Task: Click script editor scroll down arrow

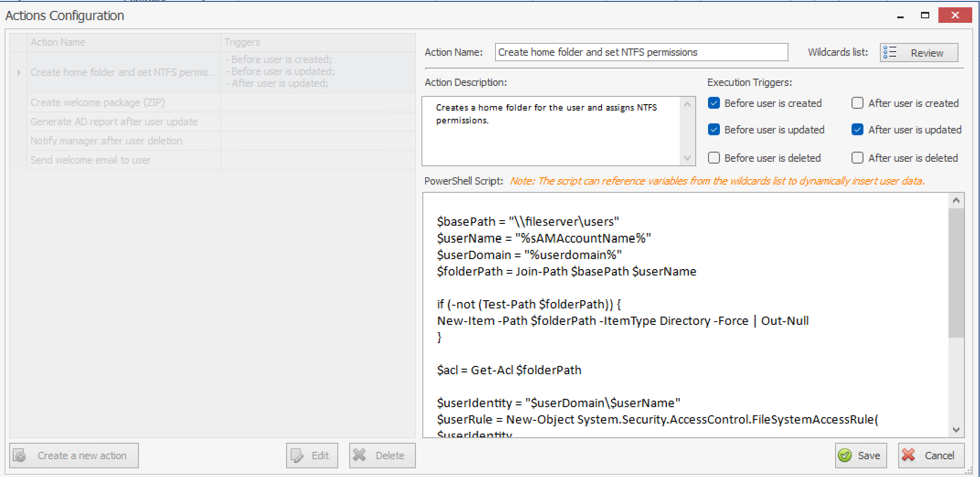Action: pyautogui.click(x=956, y=430)
